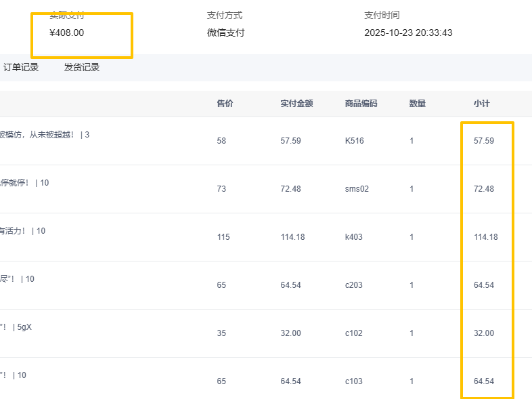
Task: Select product code c203
Action: pyautogui.click(x=353, y=285)
